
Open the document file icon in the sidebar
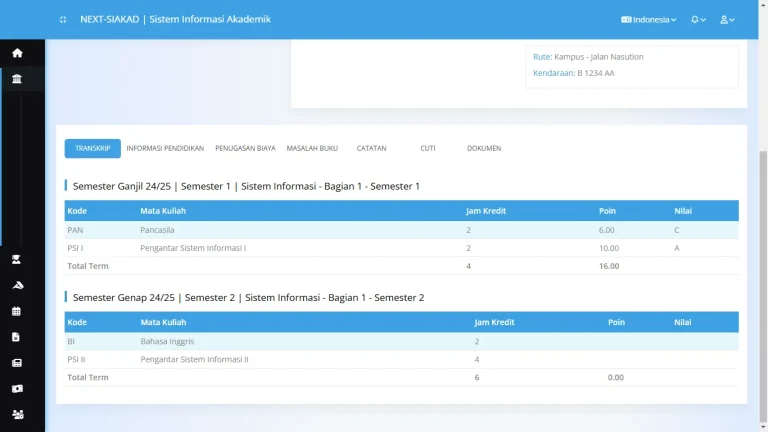click(16, 337)
